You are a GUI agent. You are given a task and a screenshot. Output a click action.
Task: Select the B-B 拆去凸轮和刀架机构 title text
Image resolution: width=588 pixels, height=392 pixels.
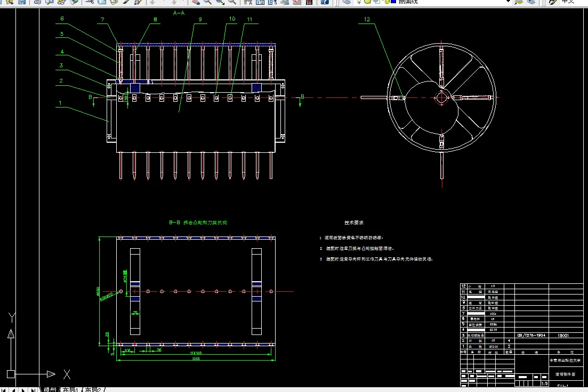(x=198, y=223)
